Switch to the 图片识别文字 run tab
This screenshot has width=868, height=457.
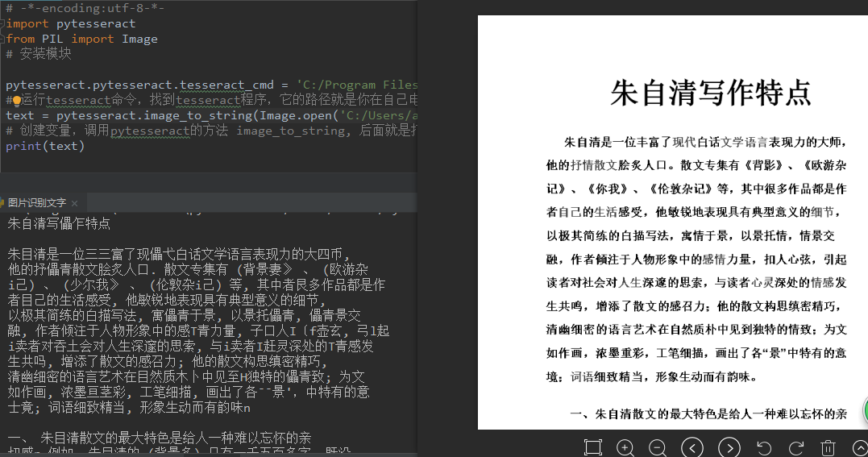click(36, 203)
